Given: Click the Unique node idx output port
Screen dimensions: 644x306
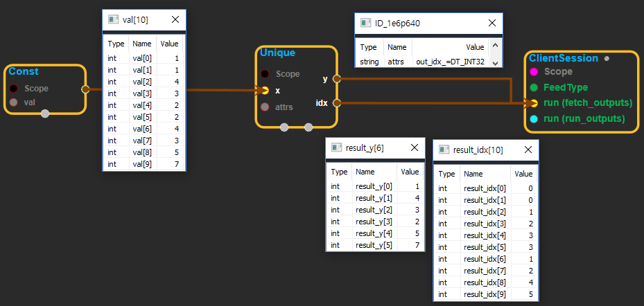Looking at the screenshot, I should 337,103.
